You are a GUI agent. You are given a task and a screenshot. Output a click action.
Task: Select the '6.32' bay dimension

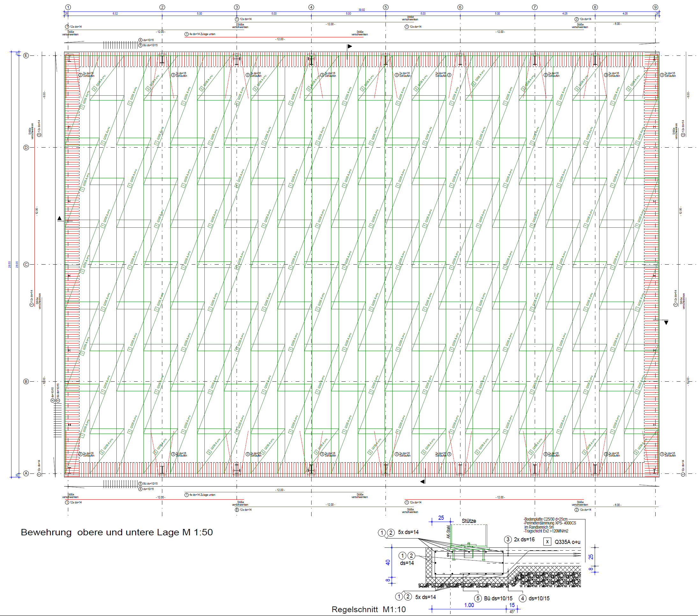(x=115, y=14)
